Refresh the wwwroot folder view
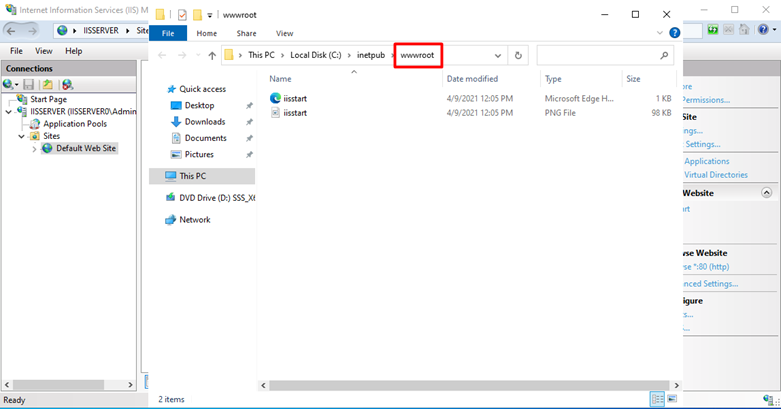Screen dimensions: 781x409 pyautogui.click(x=518, y=55)
